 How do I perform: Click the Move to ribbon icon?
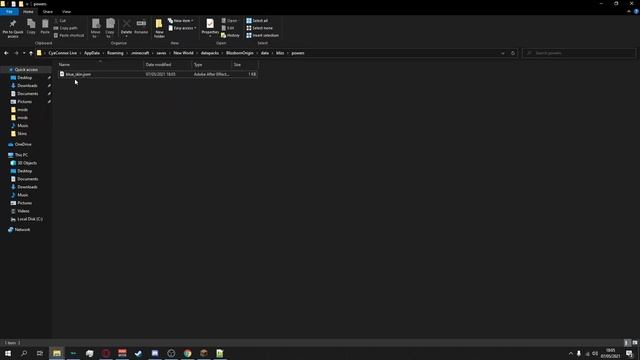pyautogui.click(x=96, y=28)
